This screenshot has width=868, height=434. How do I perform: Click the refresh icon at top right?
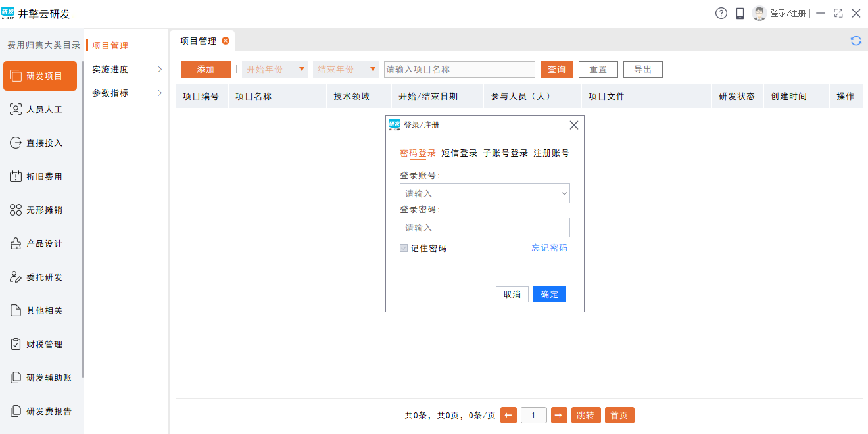tap(856, 41)
